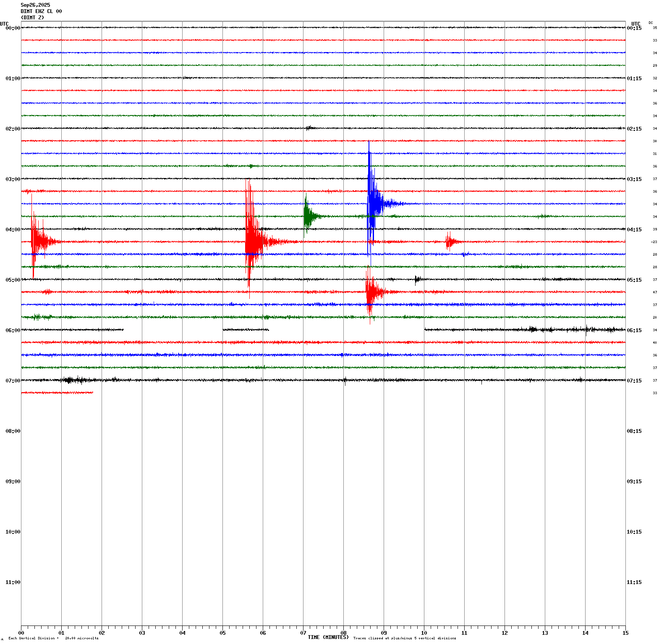Select minute 15 tick label on bottom axis
This screenshot has width=659, height=644.
coord(625,633)
